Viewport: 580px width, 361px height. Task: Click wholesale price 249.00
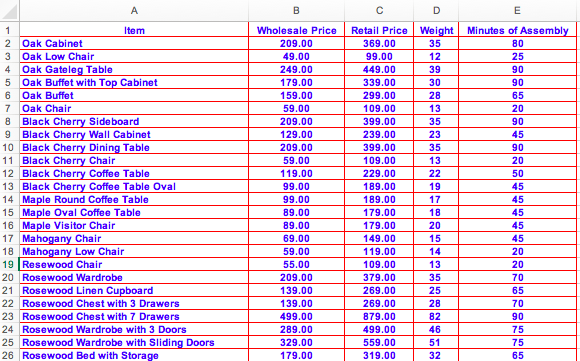click(296, 70)
